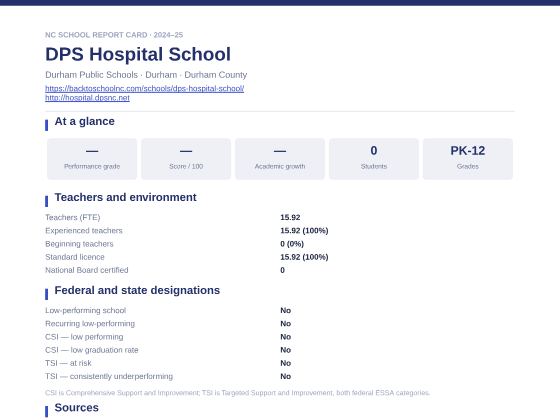Click the CSI and TSI explanatory footnote
Image resolution: width=560 pixels, height=420 pixels.
pos(238,393)
